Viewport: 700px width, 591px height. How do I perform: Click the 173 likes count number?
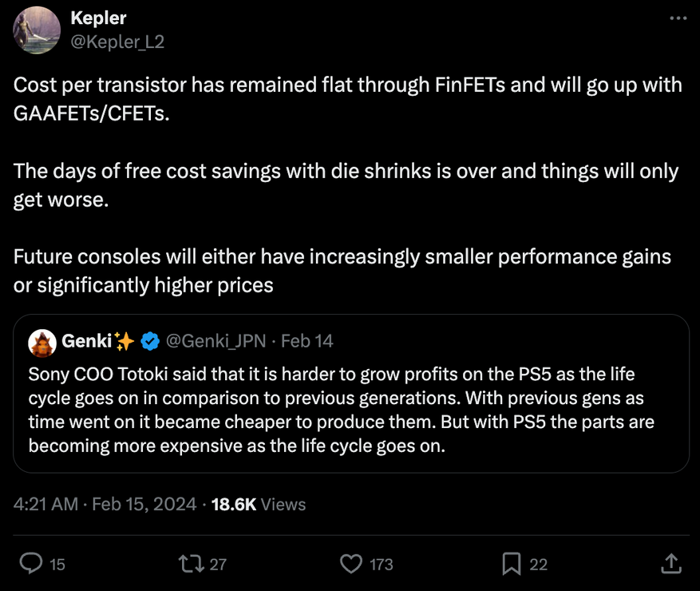[382, 564]
